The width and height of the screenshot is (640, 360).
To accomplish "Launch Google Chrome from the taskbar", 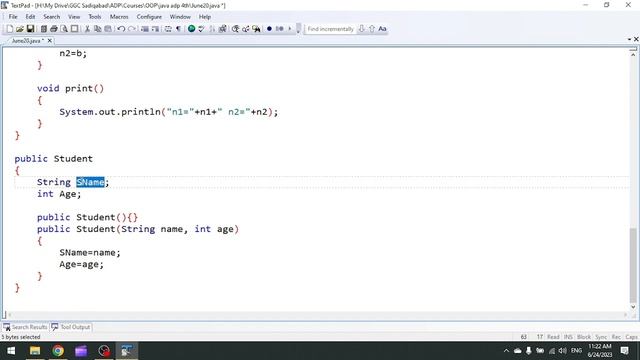I will point(58,351).
